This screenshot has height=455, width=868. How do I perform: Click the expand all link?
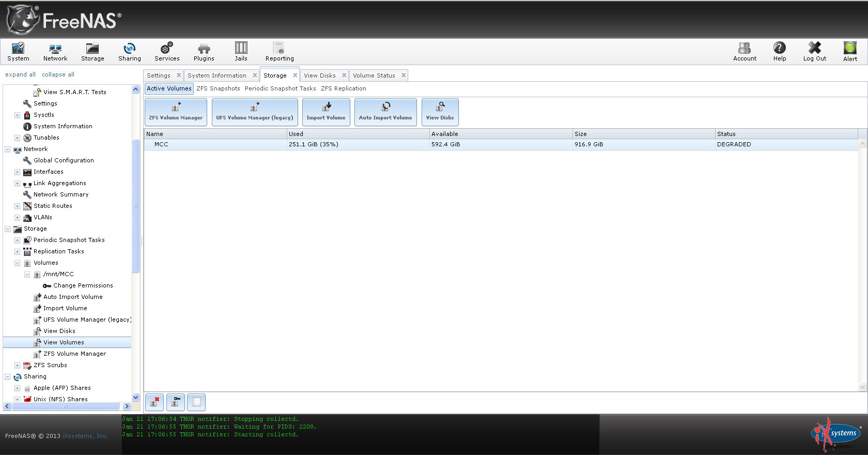21,74
